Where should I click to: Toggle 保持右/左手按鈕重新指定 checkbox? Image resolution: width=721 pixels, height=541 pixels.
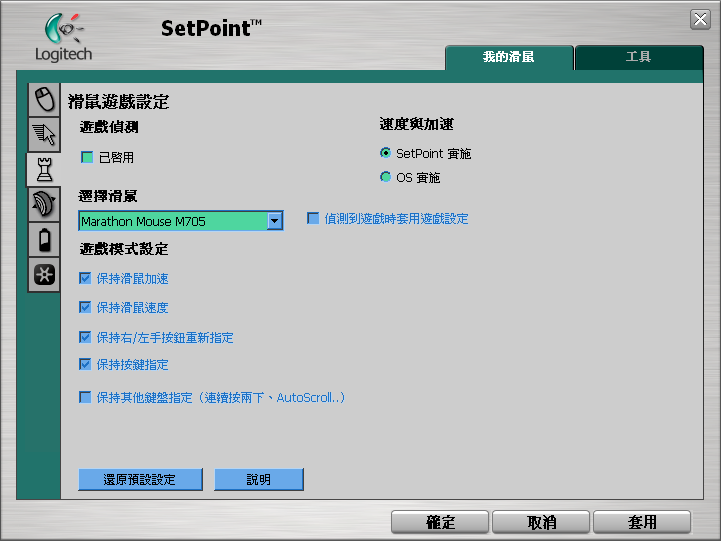click(x=85, y=337)
